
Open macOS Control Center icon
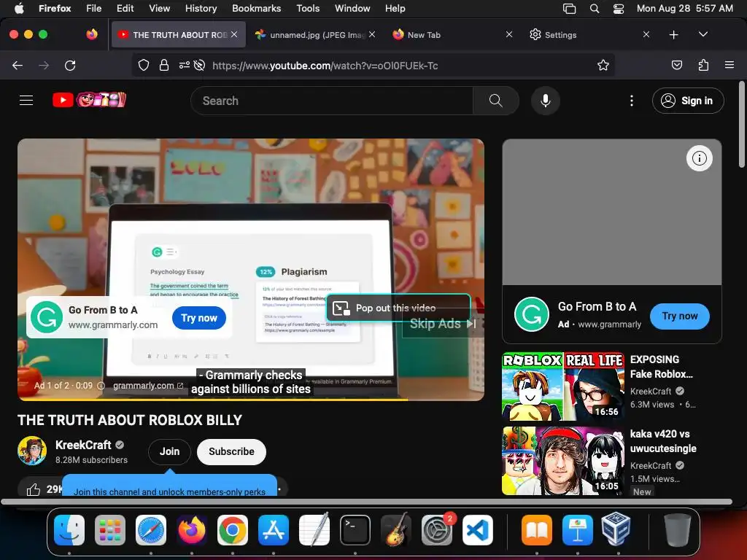tap(619, 8)
